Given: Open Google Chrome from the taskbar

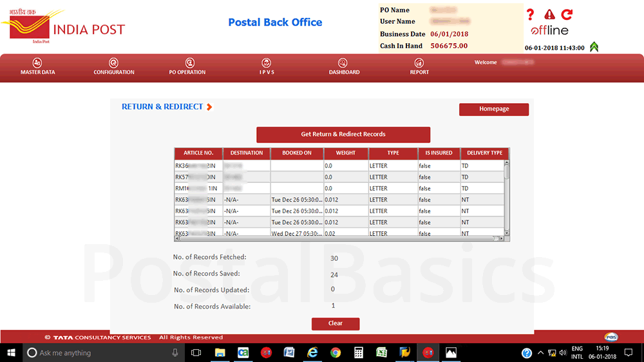Looking at the screenshot, I should [336, 352].
